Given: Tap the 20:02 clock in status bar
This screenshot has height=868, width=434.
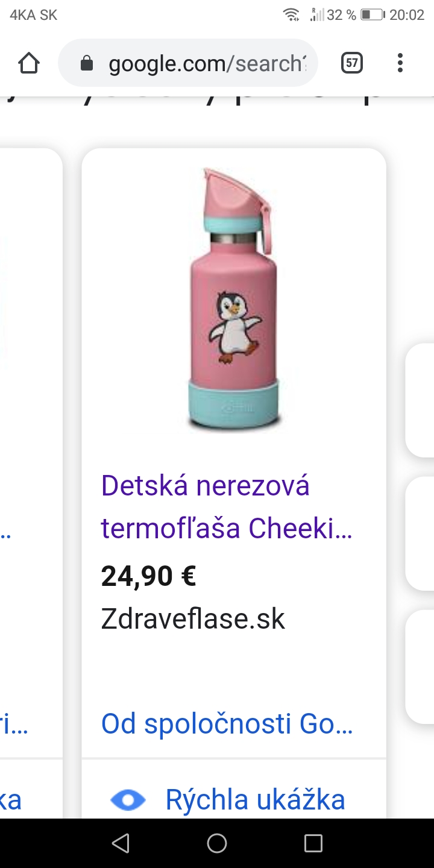Looking at the screenshot, I should pyautogui.click(x=407, y=15).
